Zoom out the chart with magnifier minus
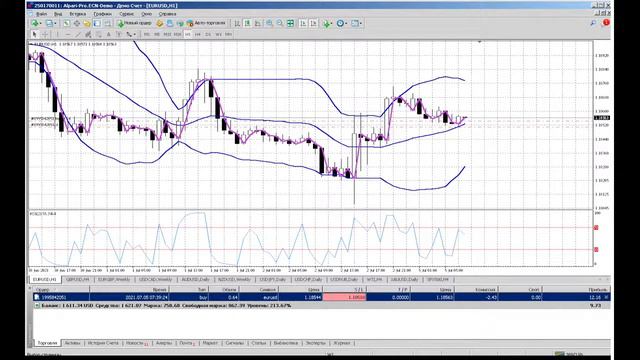This screenshot has width=640, height=360. tap(279, 23)
